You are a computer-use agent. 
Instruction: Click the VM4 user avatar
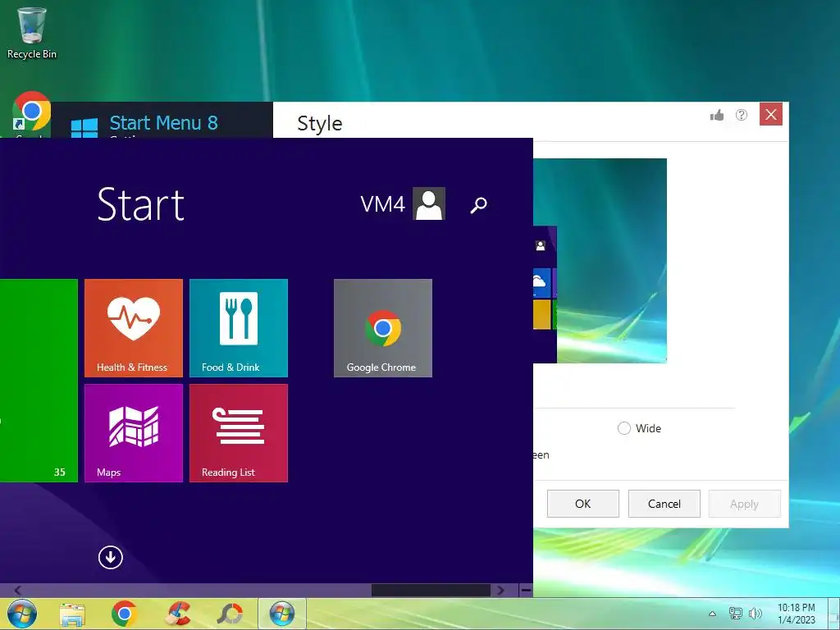click(429, 203)
